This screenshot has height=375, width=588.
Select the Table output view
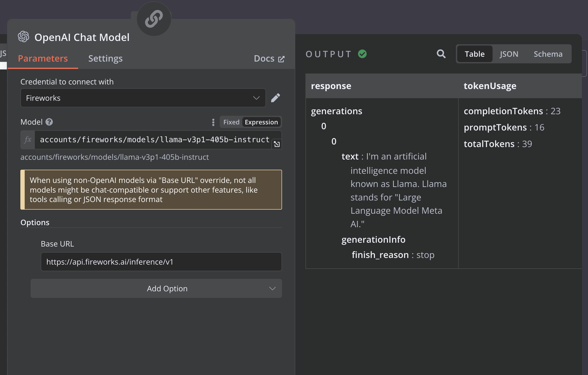(474, 54)
